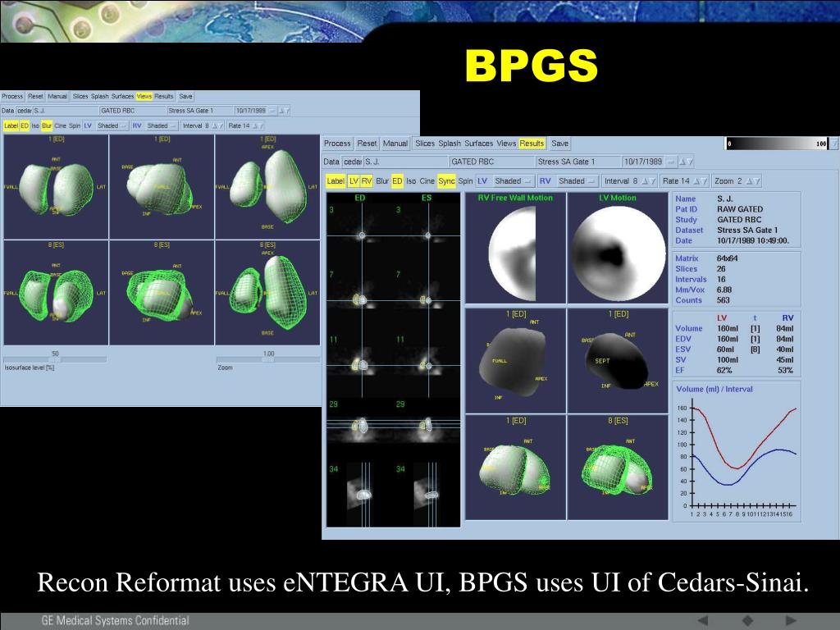Click date stepper arrows in back Views window
Viewport: 840px width, 630px height.
(285, 111)
